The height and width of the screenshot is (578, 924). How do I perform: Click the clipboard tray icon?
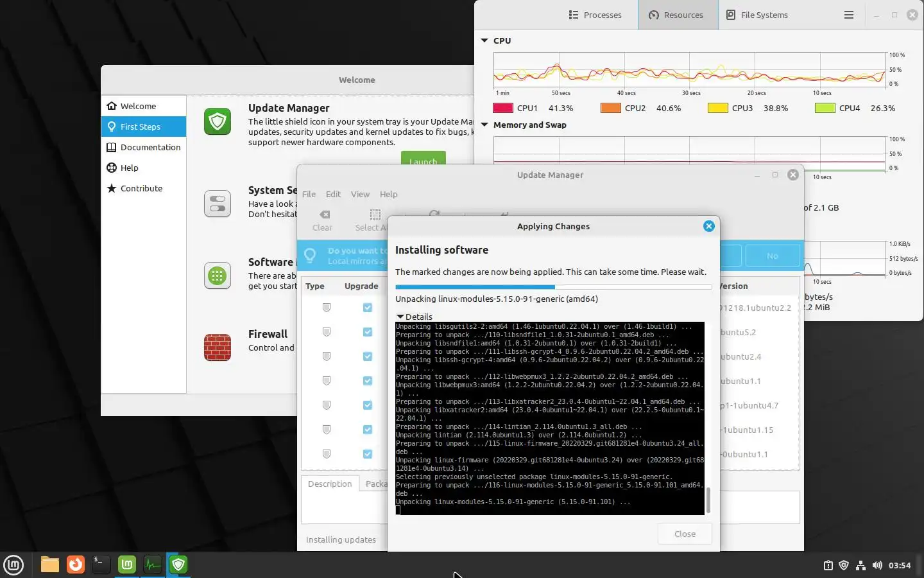pos(828,566)
